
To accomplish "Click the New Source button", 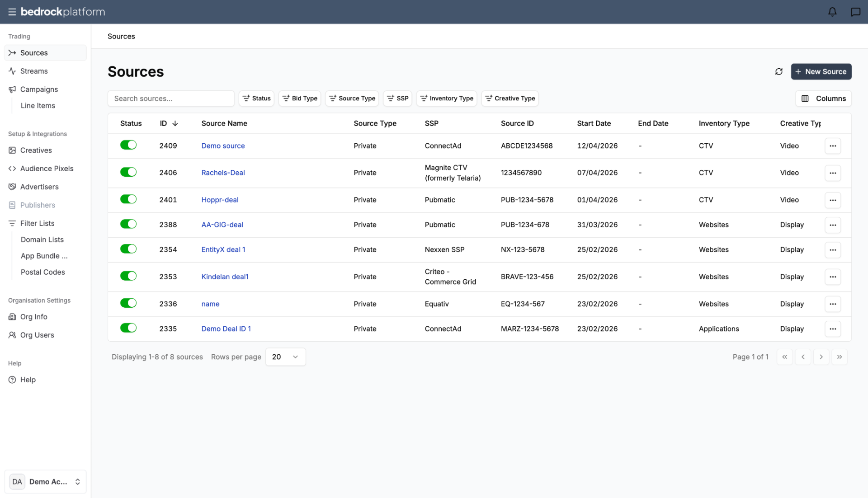I will point(821,71).
